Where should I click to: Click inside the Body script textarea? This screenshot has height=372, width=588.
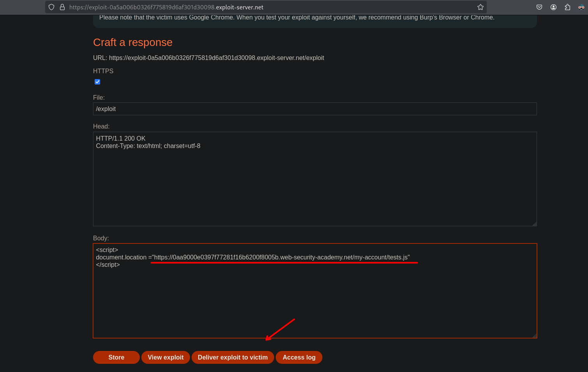tap(315, 300)
